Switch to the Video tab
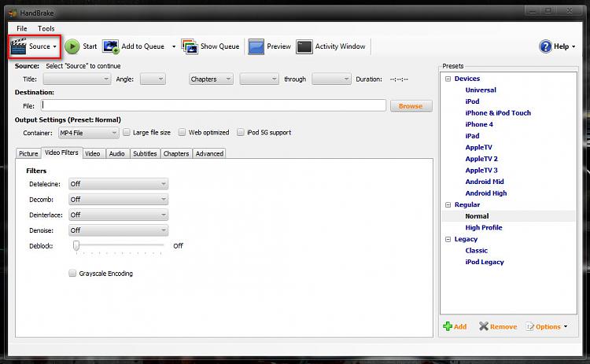 [x=93, y=153]
